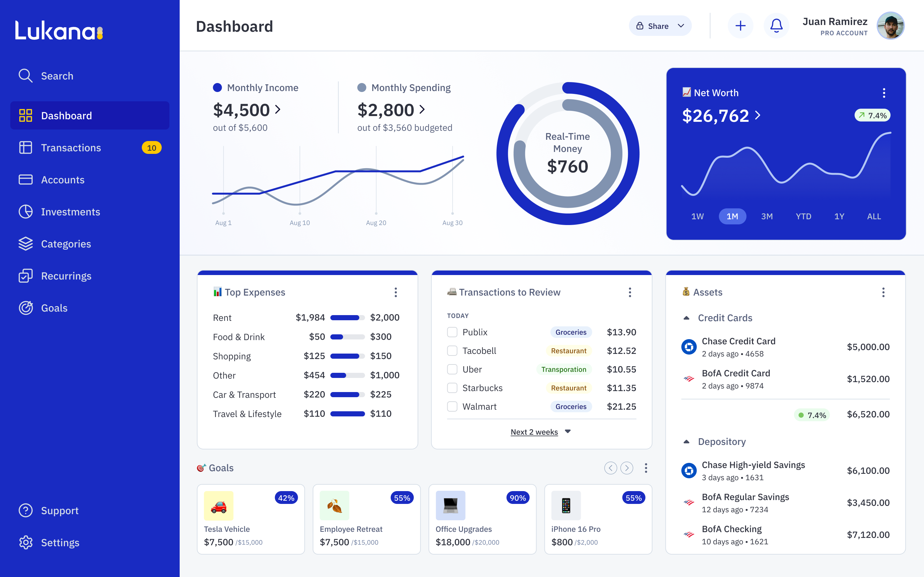The height and width of the screenshot is (577, 924).
Task: Open the Search sidebar icon
Action: (x=25, y=76)
